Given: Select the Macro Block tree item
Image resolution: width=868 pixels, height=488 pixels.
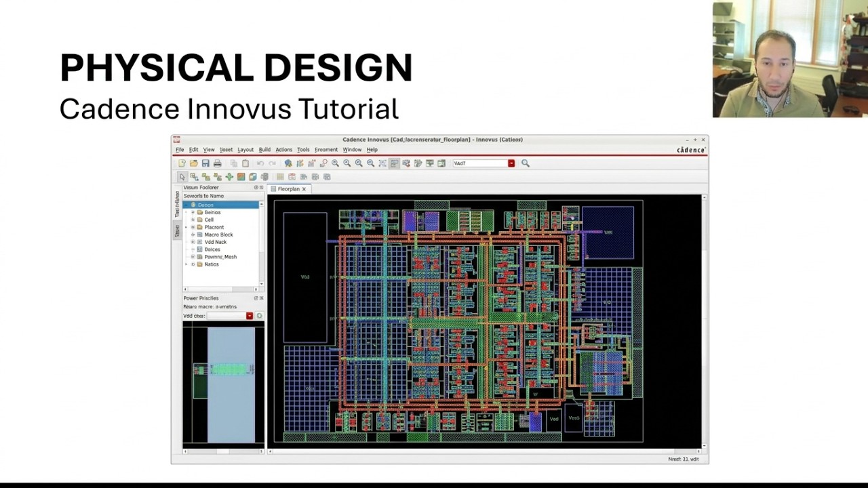Looking at the screenshot, I should (x=218, y=235).
